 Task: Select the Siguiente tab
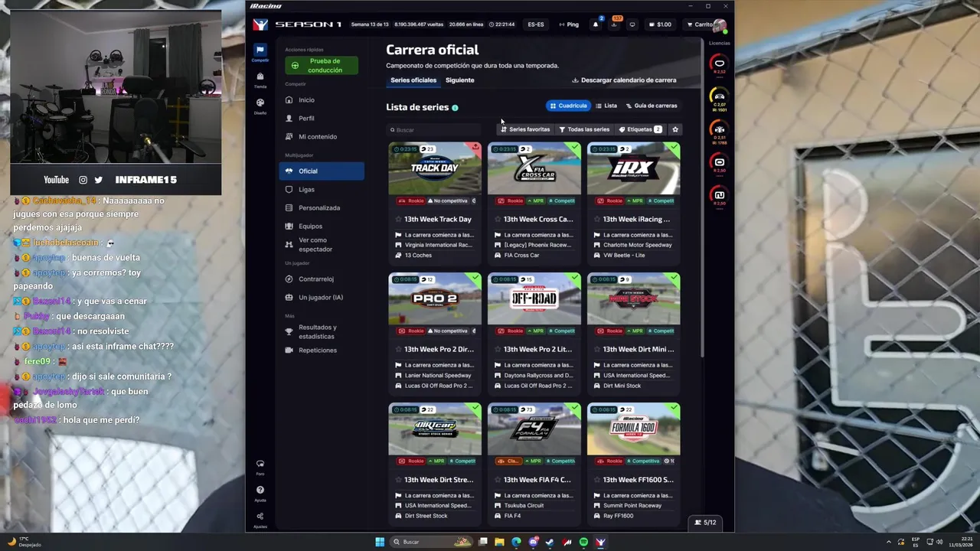click(459, 80)
